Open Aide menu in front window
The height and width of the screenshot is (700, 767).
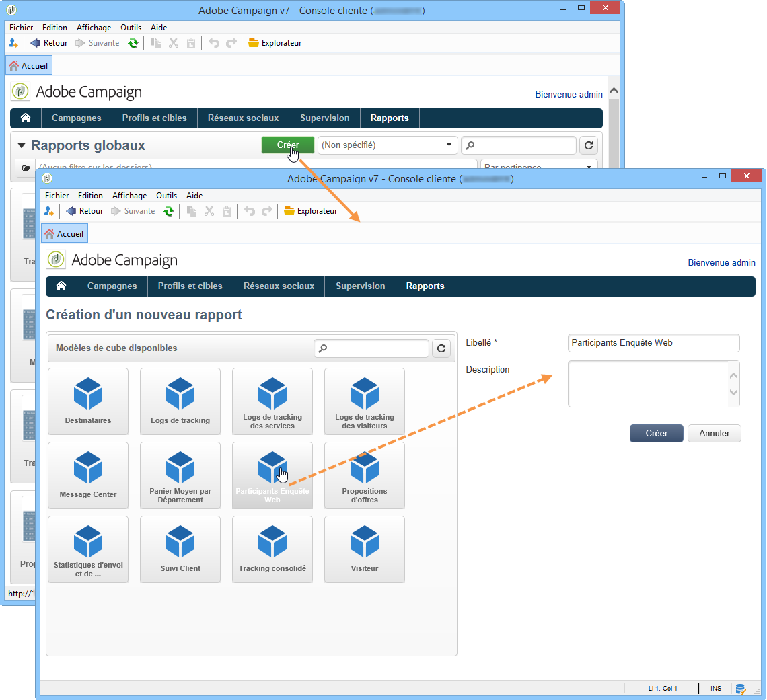pos(194,196)
